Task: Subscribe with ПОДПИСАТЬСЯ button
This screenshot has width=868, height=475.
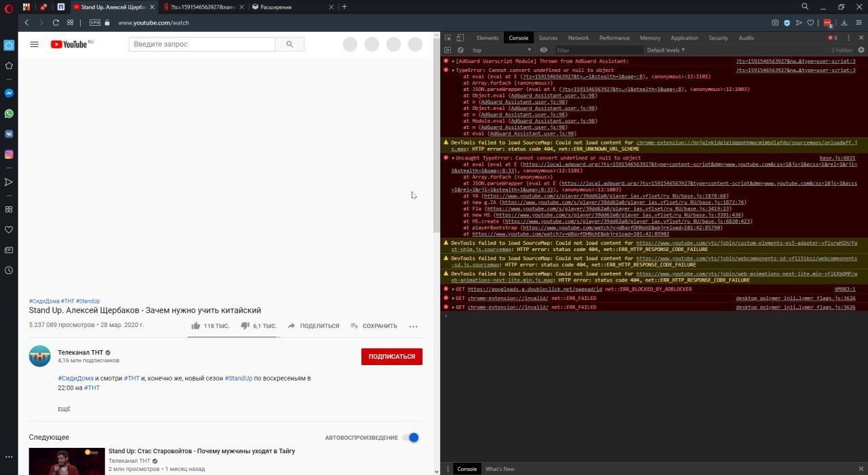Action: (x=392, y=356)
